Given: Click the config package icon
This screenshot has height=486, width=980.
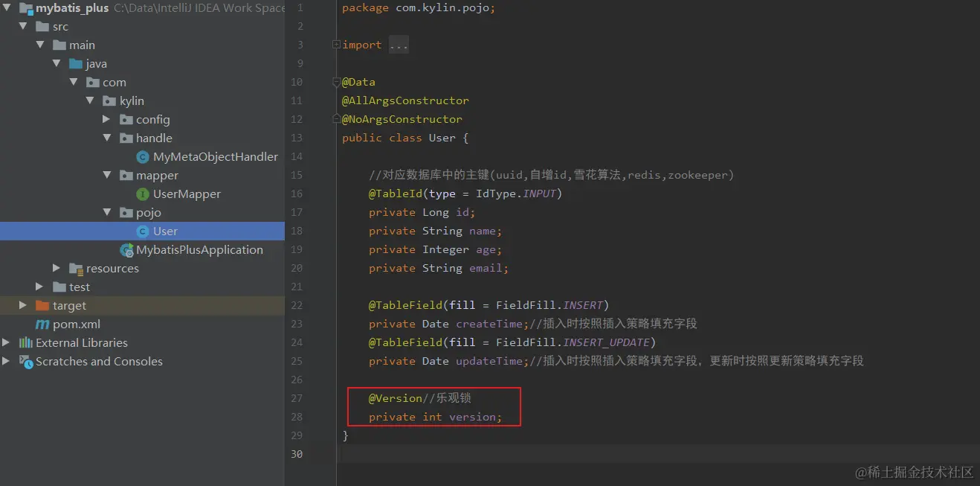Looking at the screenshot, I should [126, 120].
